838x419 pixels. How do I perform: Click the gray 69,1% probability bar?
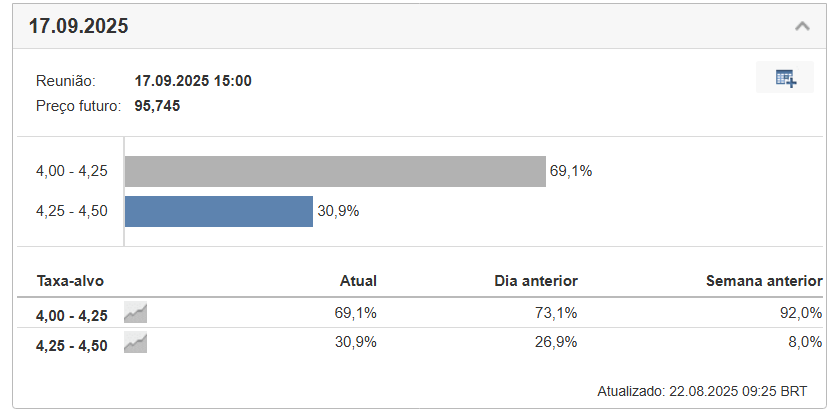pos(335,172)
